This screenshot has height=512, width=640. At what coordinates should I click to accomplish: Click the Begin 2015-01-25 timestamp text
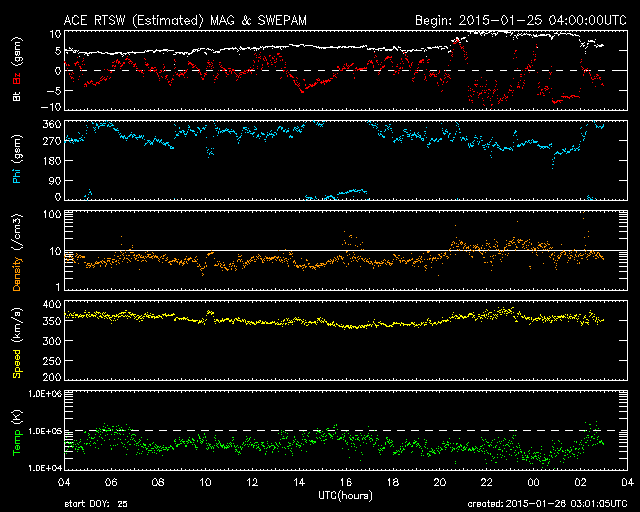[521, 20]
